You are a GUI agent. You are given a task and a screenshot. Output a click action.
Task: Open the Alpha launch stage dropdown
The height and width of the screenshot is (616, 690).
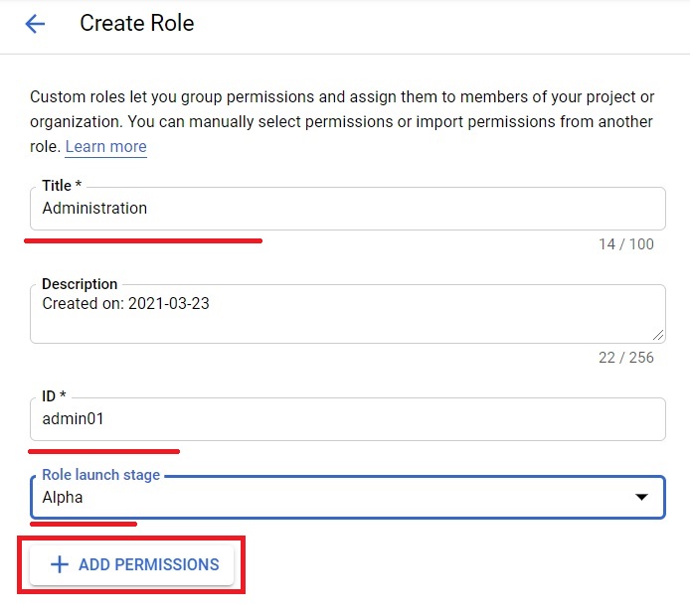[348, 498]
